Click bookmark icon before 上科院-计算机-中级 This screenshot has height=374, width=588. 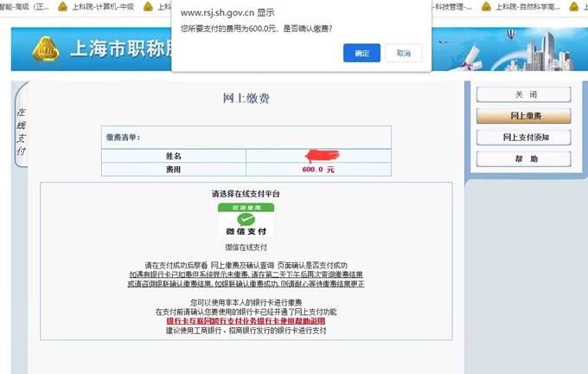point(62,6)
